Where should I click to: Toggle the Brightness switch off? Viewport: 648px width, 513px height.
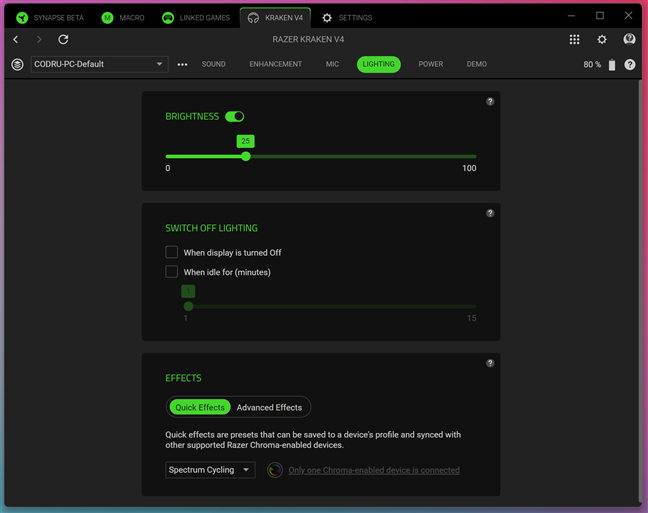[x=235, y=117]
